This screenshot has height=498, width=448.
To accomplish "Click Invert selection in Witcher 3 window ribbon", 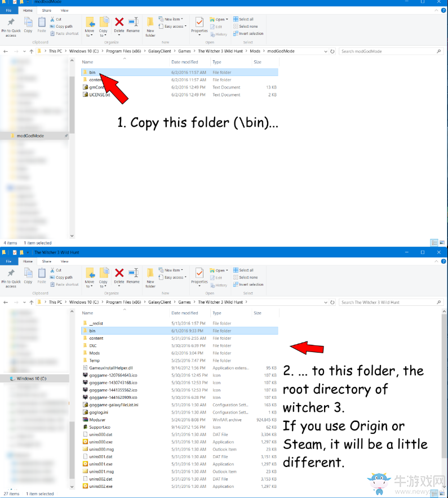I will coord(249,284).
